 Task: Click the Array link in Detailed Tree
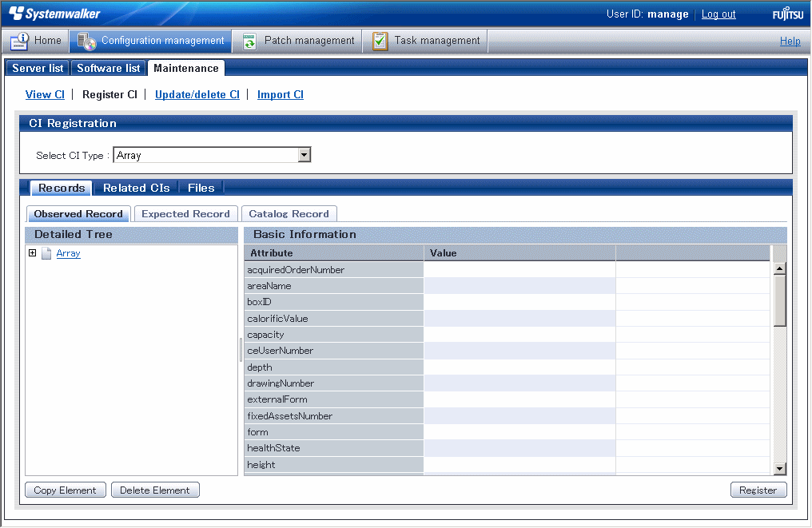pos(69,253)
